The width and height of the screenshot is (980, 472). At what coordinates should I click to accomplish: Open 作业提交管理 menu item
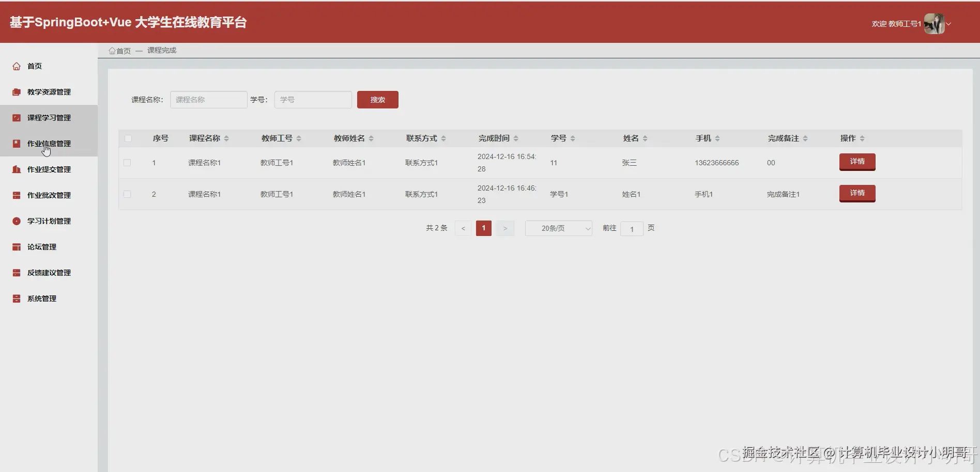click(x=49, y=169)
